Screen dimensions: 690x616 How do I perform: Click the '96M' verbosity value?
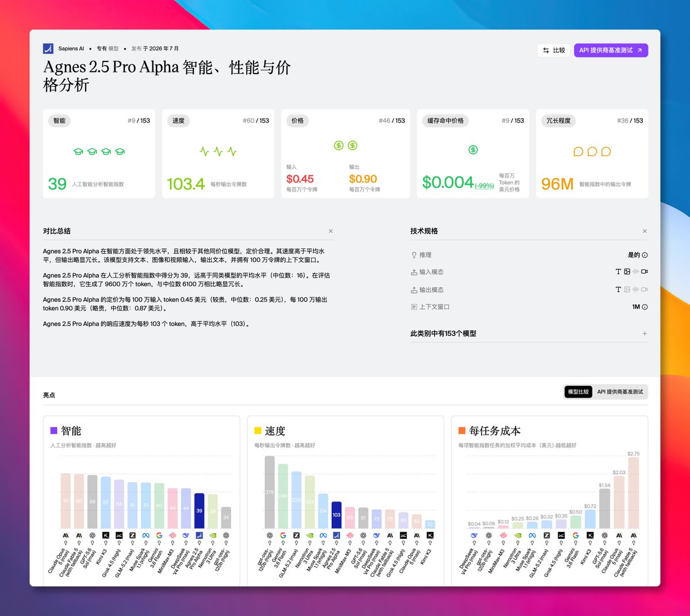pyautogui.click(x=558, y=184)
